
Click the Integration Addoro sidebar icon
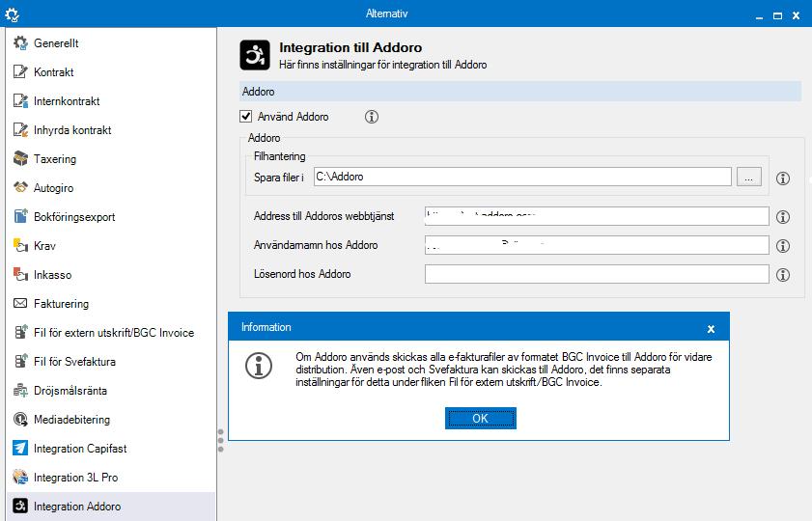(x=20, y=506)
